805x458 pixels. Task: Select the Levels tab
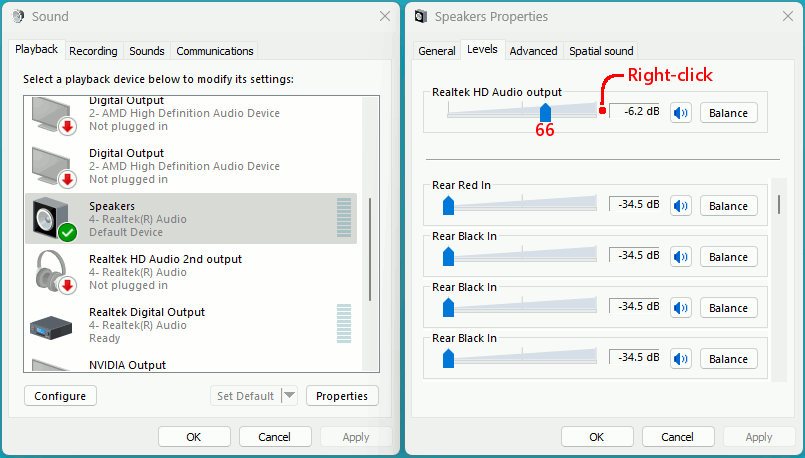click(x=482, y=50)
